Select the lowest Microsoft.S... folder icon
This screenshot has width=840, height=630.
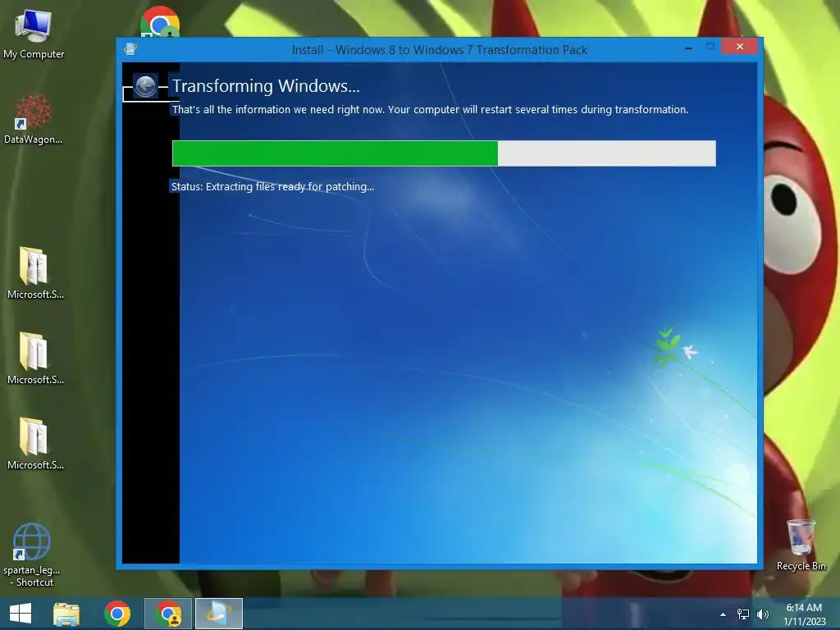pyautogui.click(x=34, y=444)
